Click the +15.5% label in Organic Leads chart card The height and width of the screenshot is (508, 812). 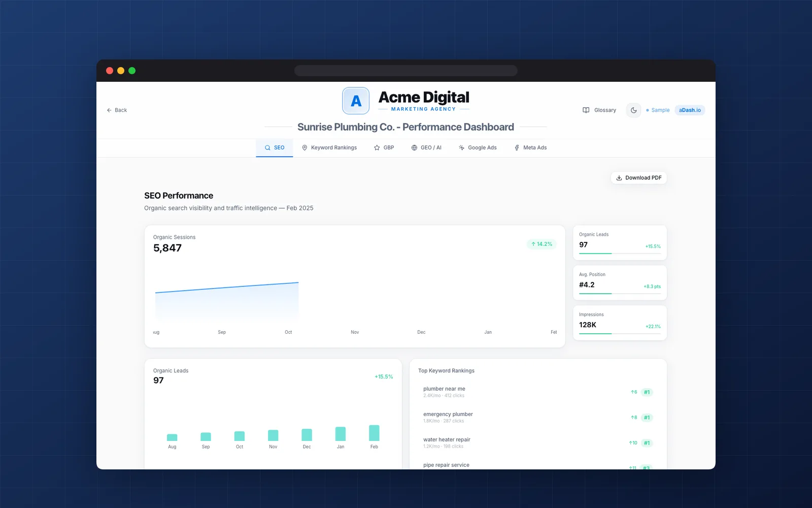[384, 377]
